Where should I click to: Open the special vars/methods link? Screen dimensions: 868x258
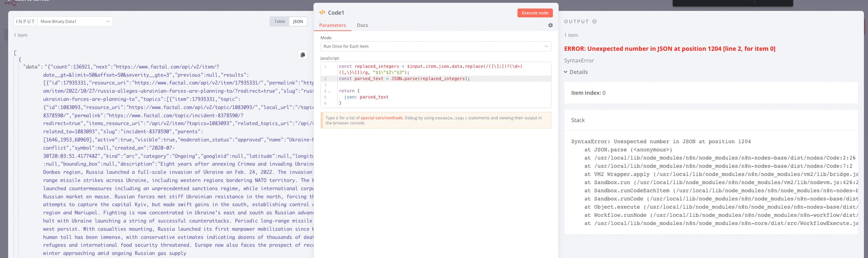pos(382,118)
